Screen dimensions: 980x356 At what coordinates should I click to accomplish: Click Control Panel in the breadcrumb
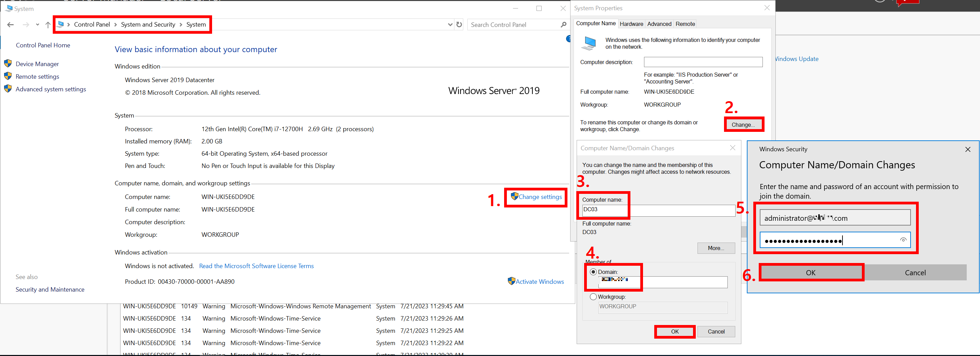92,25
